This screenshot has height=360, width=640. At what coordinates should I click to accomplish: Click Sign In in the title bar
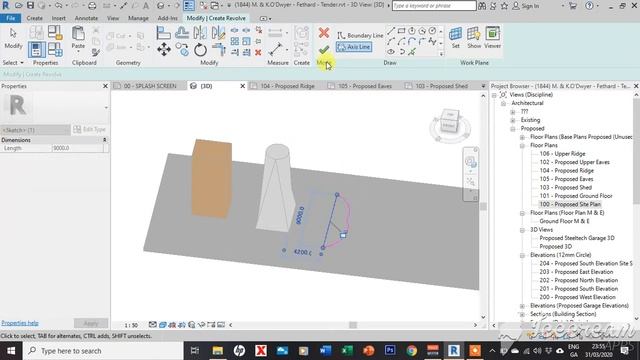point(526,6)
